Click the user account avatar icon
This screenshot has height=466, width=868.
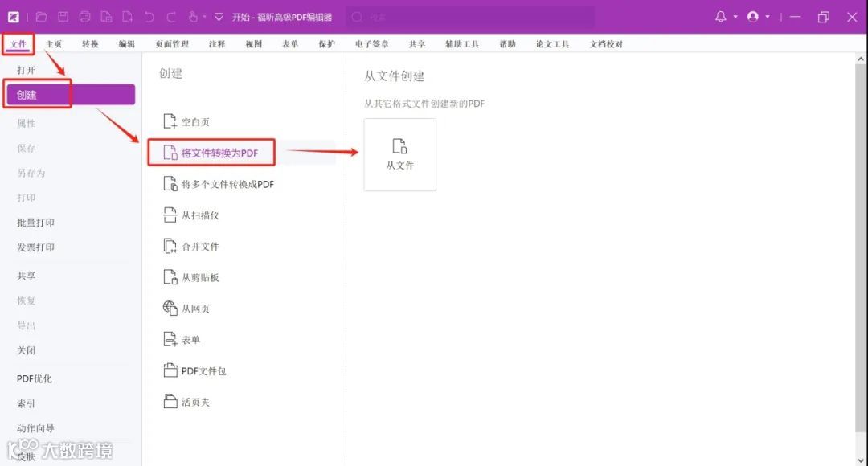coord(753,17)
